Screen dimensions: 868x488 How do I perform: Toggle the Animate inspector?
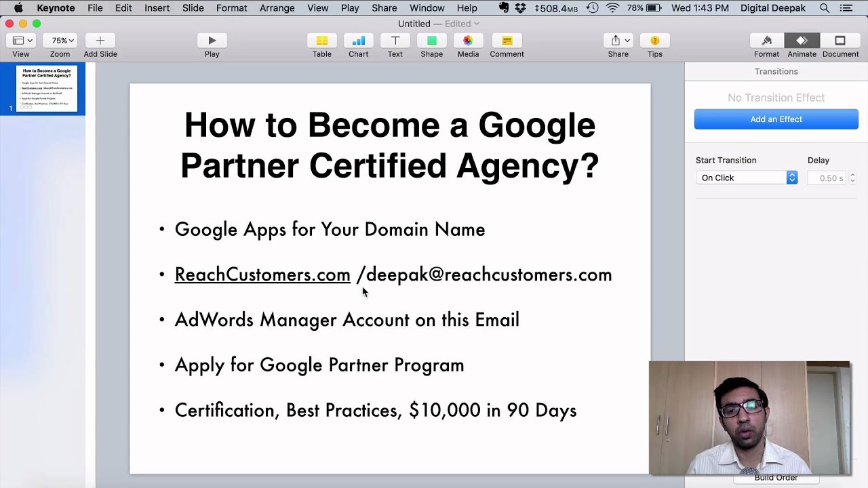pos(802,41)
